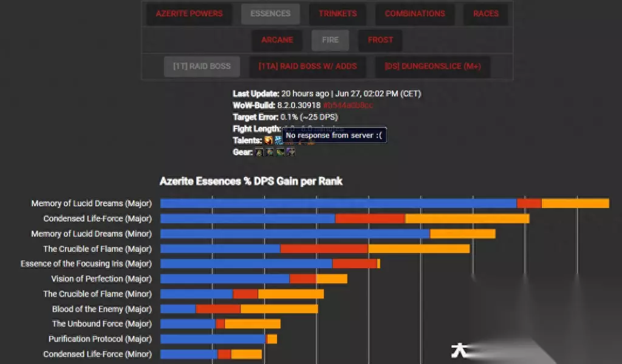The height and width of the screenshot is (364, 622).
Task: Click orange segment of The Crucible of Flame (Major)
Action: (x=419, y=249)
